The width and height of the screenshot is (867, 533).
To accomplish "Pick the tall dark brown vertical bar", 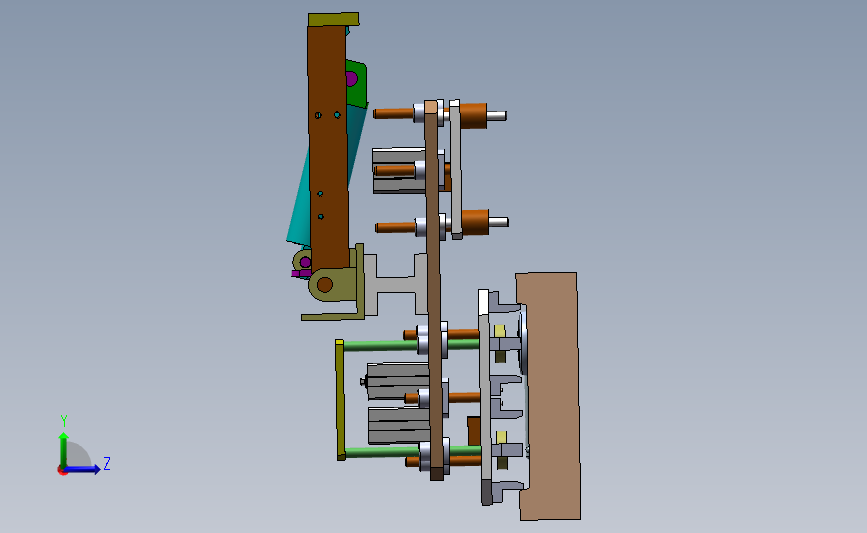I will pyautogui.click(x=328, y=149).
